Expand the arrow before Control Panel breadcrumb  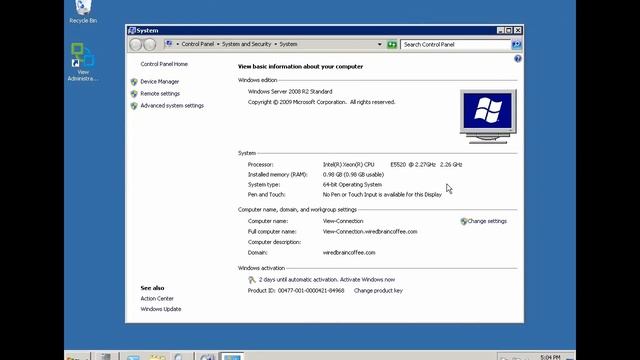tap(178, 44)
